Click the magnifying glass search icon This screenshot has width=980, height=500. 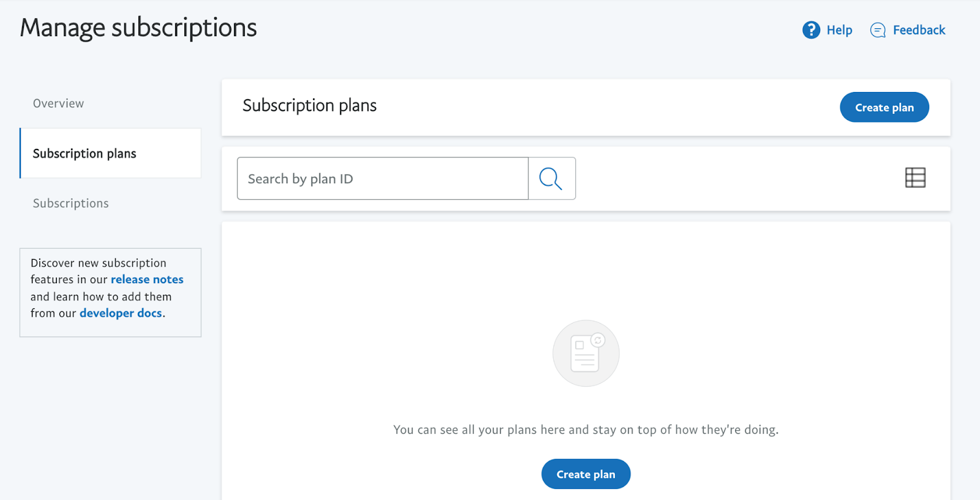551,179
